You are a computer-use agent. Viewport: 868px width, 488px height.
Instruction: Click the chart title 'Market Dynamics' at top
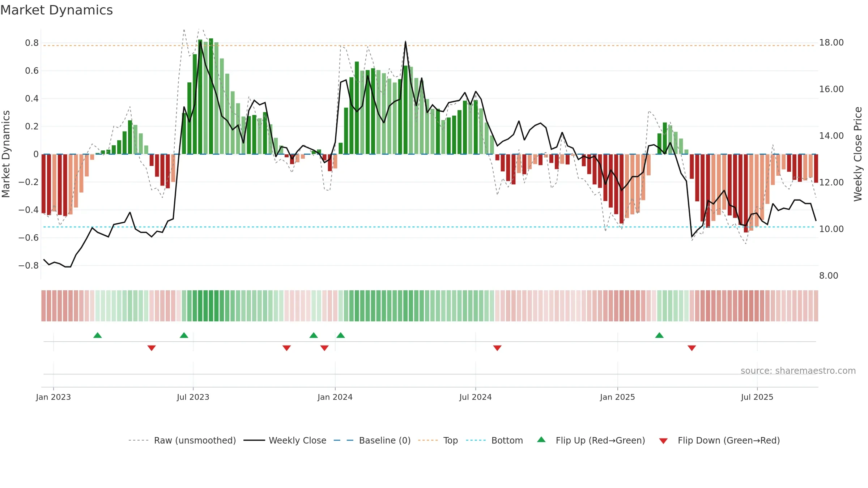[56, 10]
